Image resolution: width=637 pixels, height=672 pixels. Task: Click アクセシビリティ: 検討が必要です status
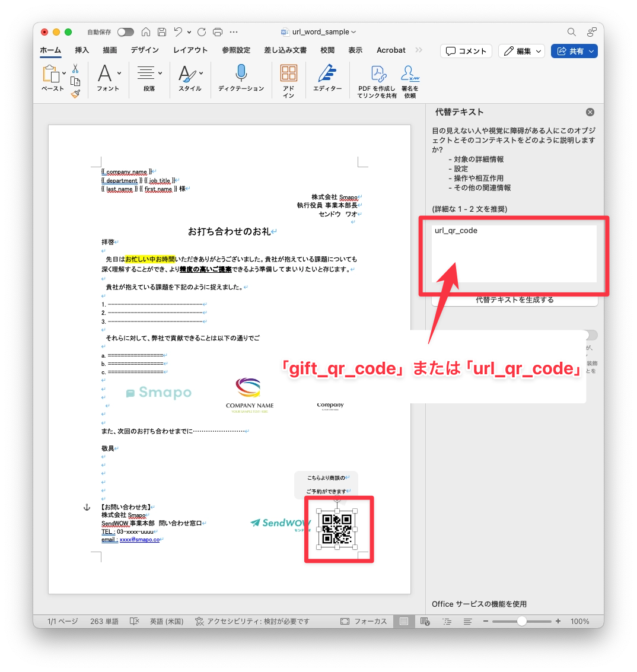click(252, 621)
